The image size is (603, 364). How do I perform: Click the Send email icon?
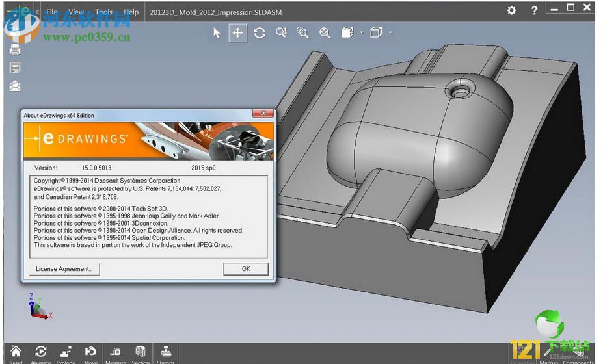pyautogui.click(x=15, y=86)
